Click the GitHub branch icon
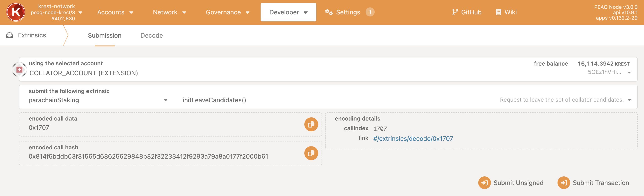Viewport: 644px width, 196px height. [x=455, y=12]
